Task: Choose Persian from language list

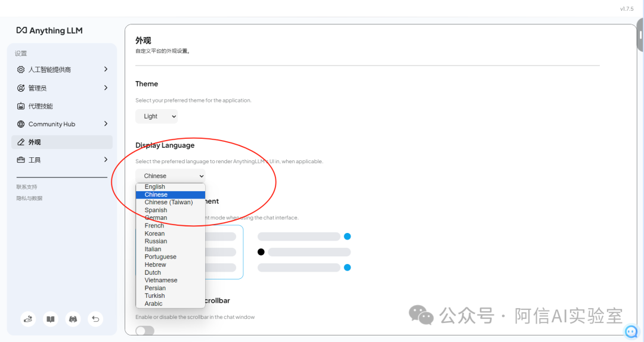Action: tap(171, 288)
